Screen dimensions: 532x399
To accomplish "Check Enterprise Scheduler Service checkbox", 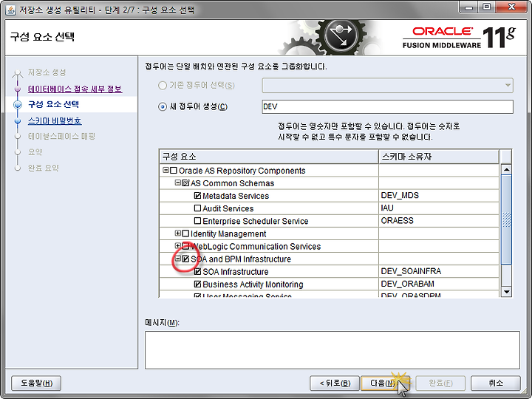I will (197, 221).
